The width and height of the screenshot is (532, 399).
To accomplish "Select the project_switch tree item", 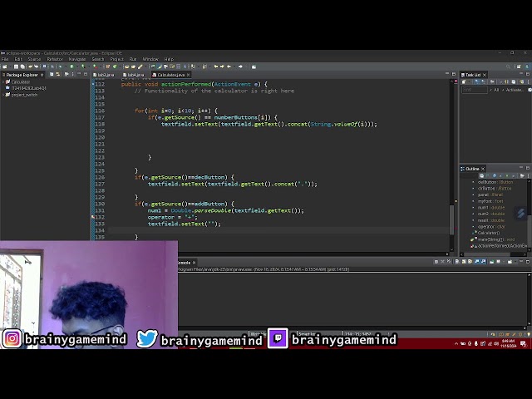I will [24, 95].
